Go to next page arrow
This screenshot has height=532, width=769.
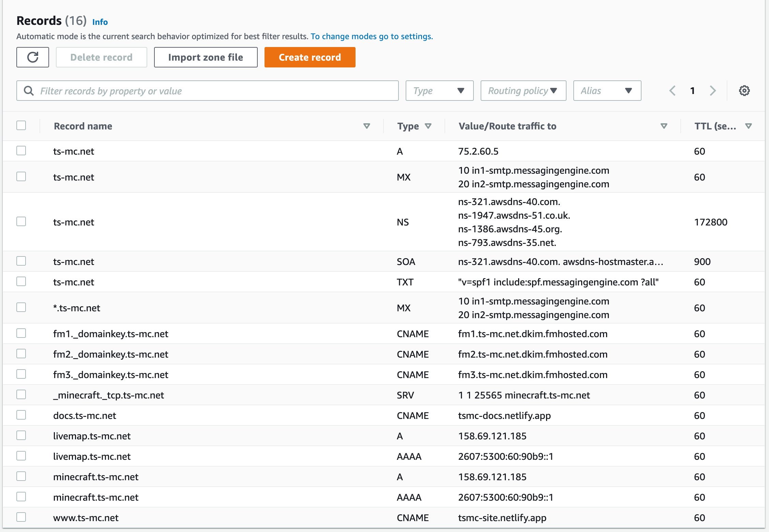pos(713,91)
